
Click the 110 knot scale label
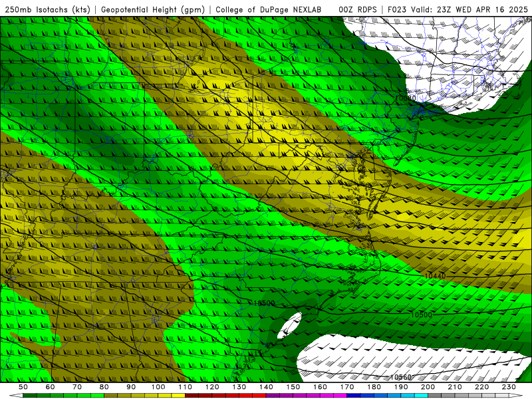[x=186, y=387]
